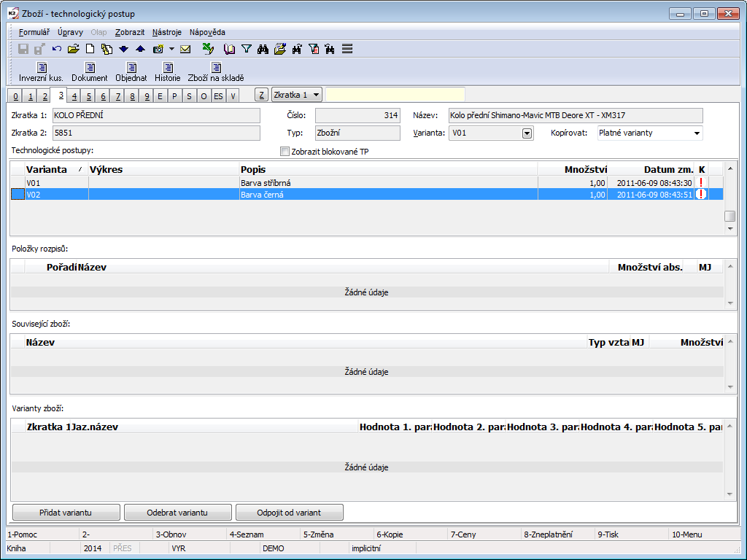Click the first binoculars search icon
This screenshot has width=747, height=560.
tap(263, 49)
